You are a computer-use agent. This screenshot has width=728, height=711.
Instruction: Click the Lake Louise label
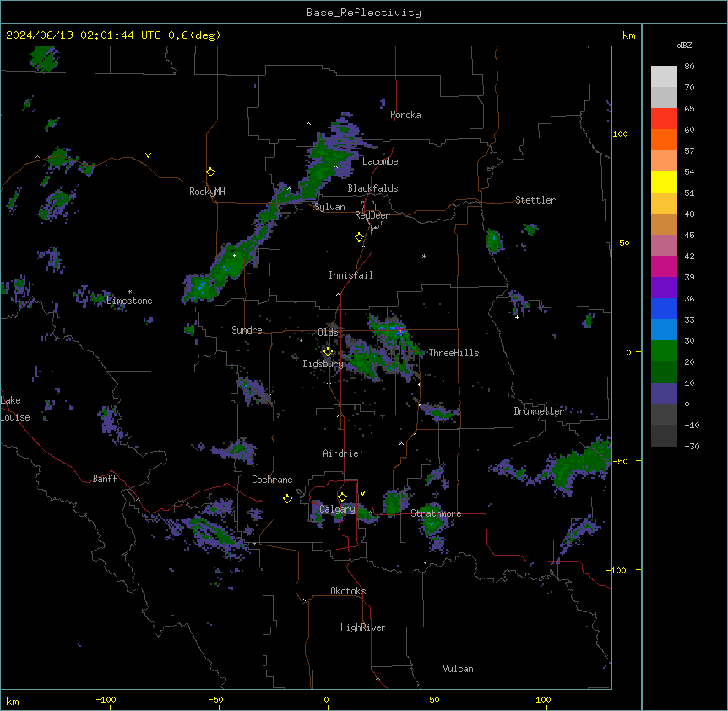click(x=14, y=409)
